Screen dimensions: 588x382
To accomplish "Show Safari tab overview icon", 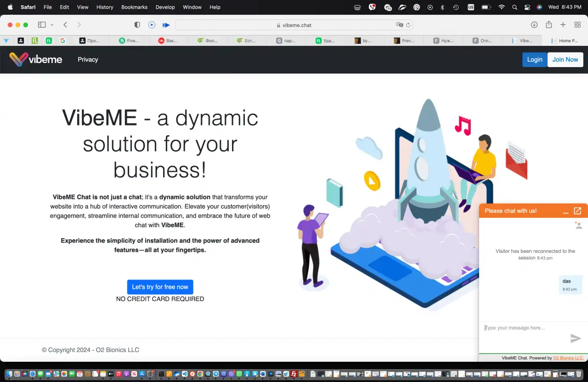I will [577, 25].
